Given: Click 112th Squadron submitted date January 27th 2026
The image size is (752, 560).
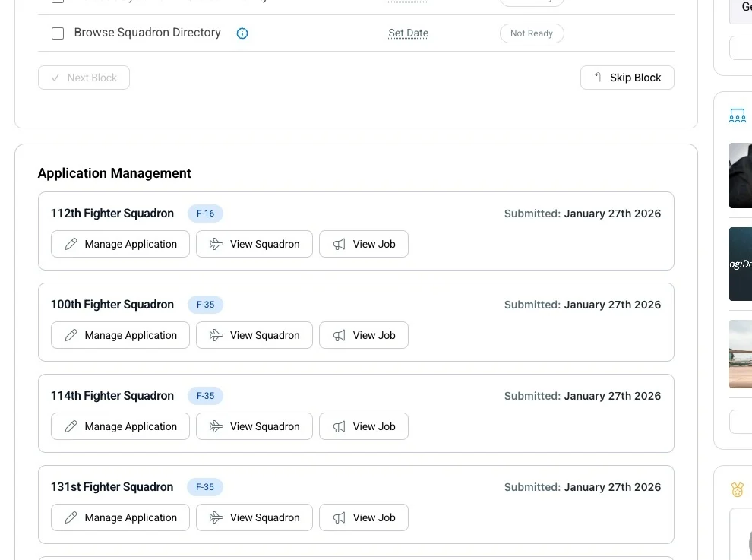Looking at the screenshot, I should click(612, 214).
